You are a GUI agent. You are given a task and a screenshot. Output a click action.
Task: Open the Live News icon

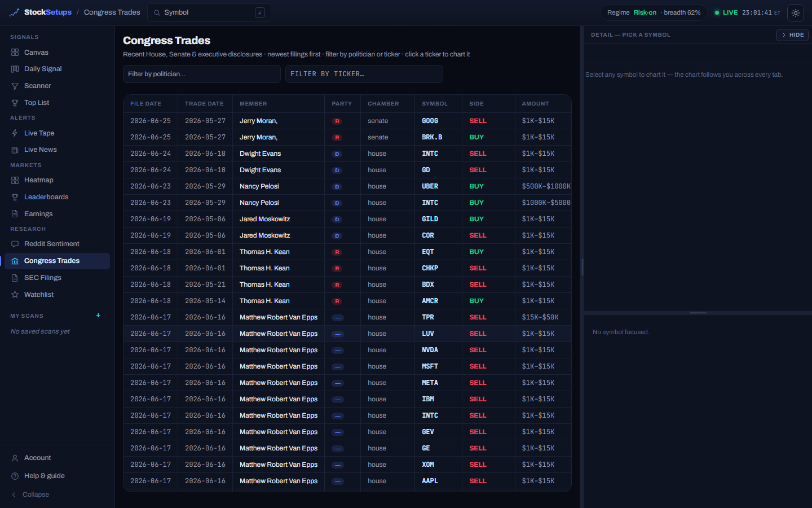[15, 150]
